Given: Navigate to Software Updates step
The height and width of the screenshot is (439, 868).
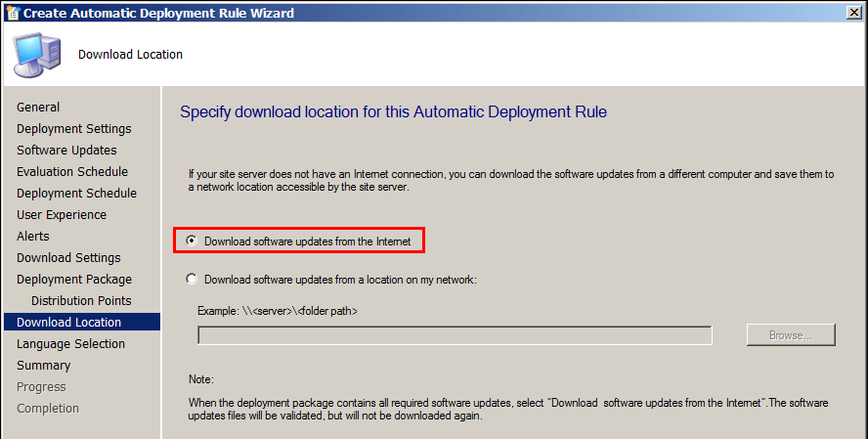Looking at the screenshot, I should point(66,151).
